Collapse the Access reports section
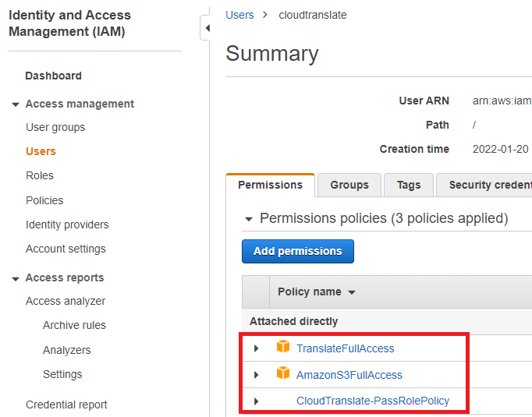 point(16,278)
